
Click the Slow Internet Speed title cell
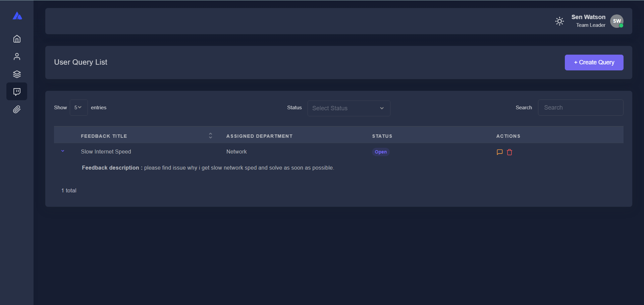pos(106,152)
